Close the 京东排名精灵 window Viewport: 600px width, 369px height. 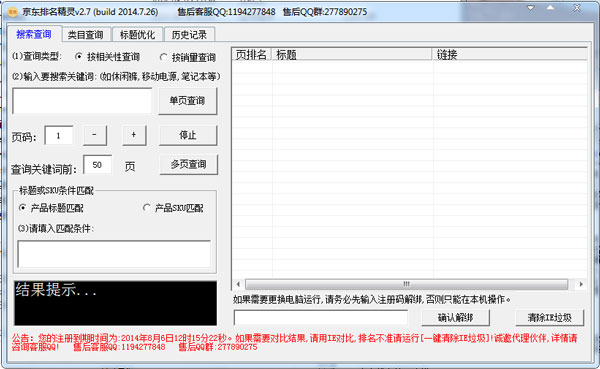(577, 8)
